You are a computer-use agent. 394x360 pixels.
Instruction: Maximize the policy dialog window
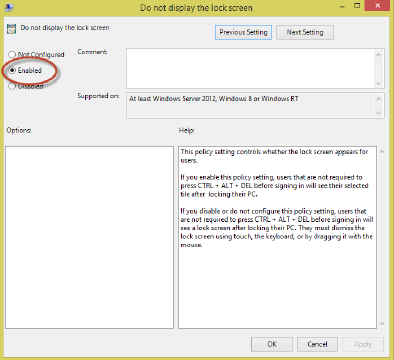pyautogui.click(x=357, y=6)
